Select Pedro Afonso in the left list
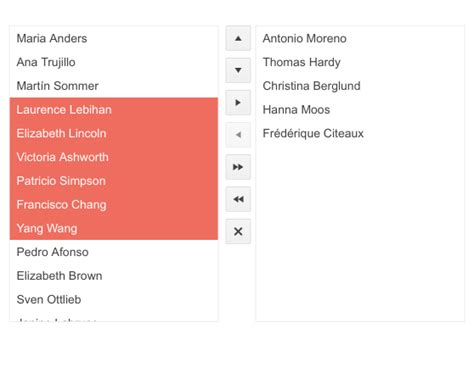 coord(114,252)
